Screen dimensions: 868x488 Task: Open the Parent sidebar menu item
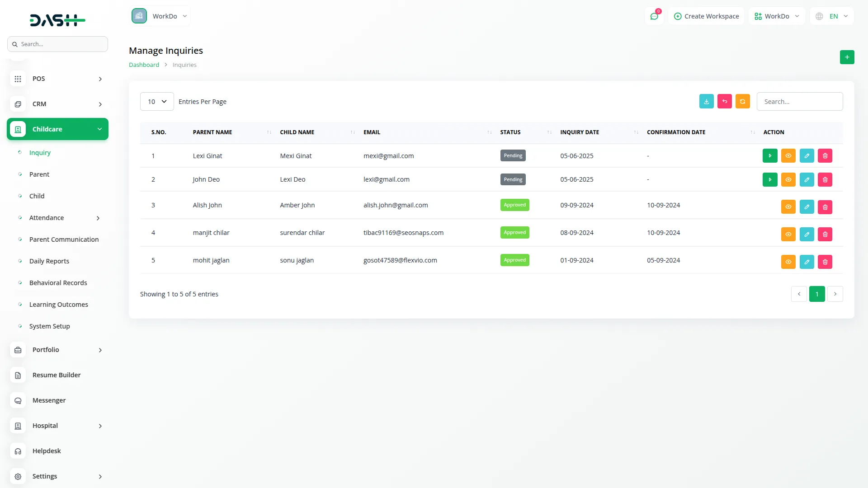(x=39, y=174)
